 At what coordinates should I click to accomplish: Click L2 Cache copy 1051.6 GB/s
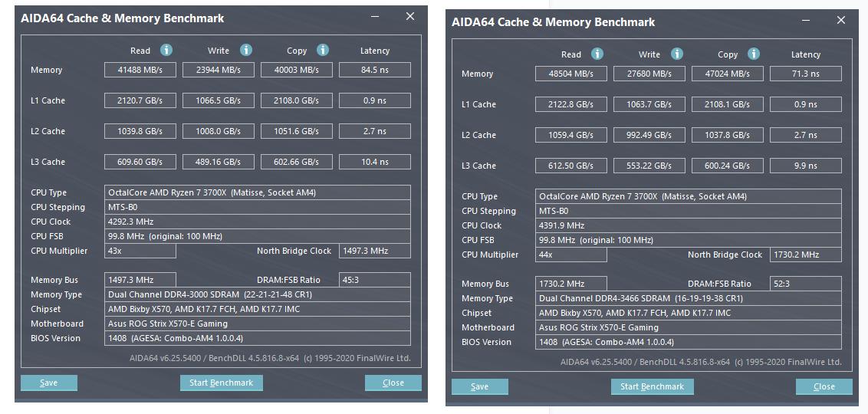tap(297, 131)
